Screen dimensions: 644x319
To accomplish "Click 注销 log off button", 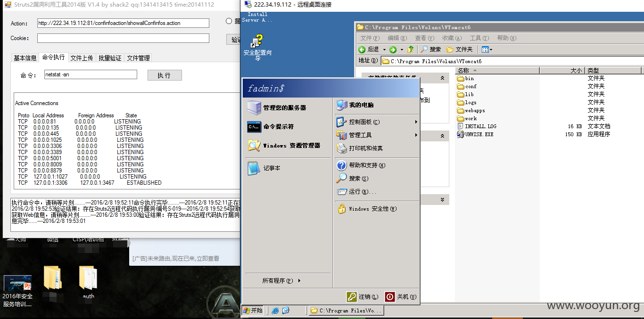I will tap(363, 297).
